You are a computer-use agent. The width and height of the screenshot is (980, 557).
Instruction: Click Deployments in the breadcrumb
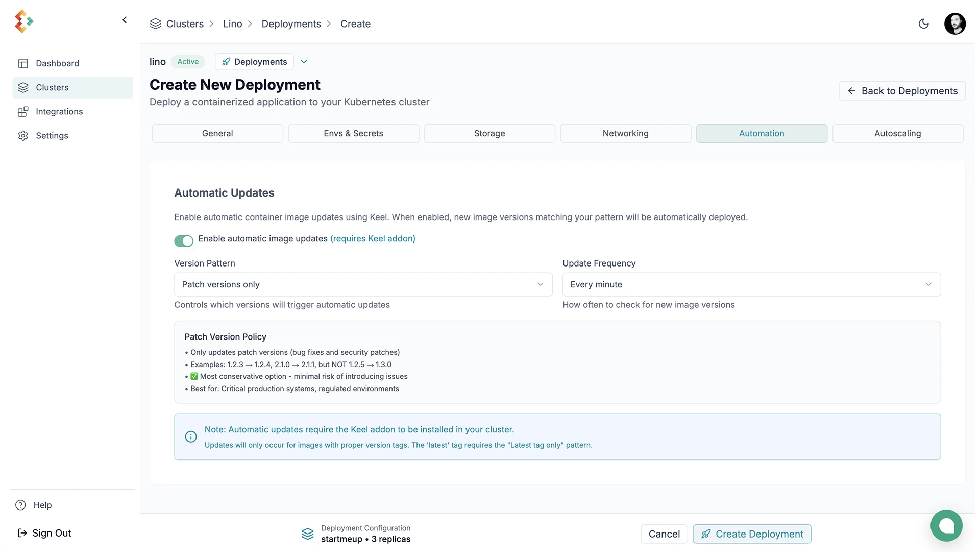click(291, 24)
